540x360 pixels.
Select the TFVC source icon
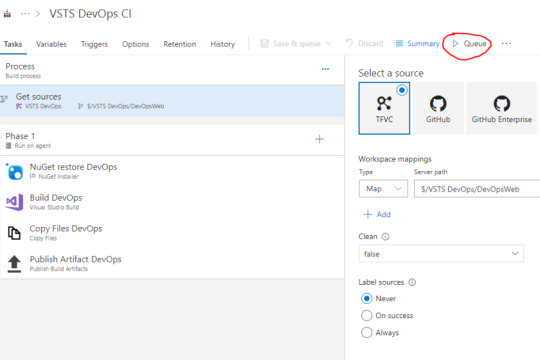point(384,103)
